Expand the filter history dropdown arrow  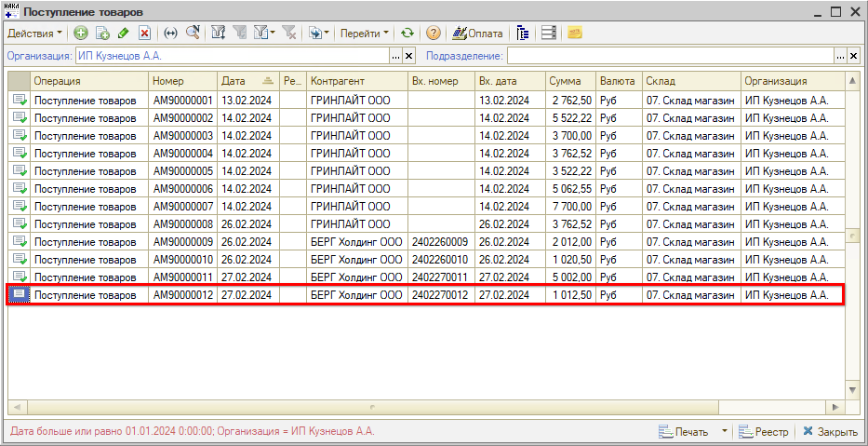coord(273,34)
